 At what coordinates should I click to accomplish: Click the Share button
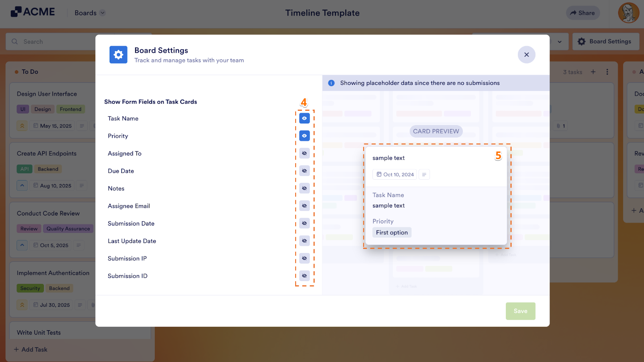(x=583, y=13)
